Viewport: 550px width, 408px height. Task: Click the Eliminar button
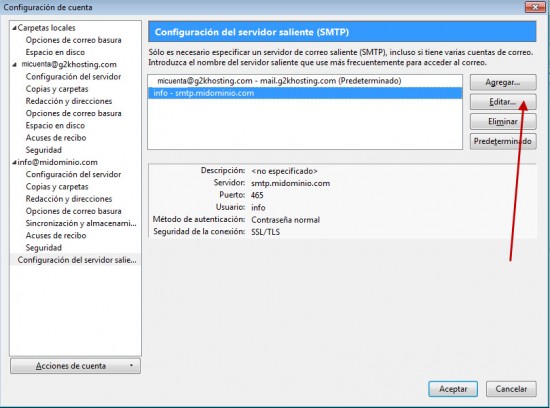(503, 122)
